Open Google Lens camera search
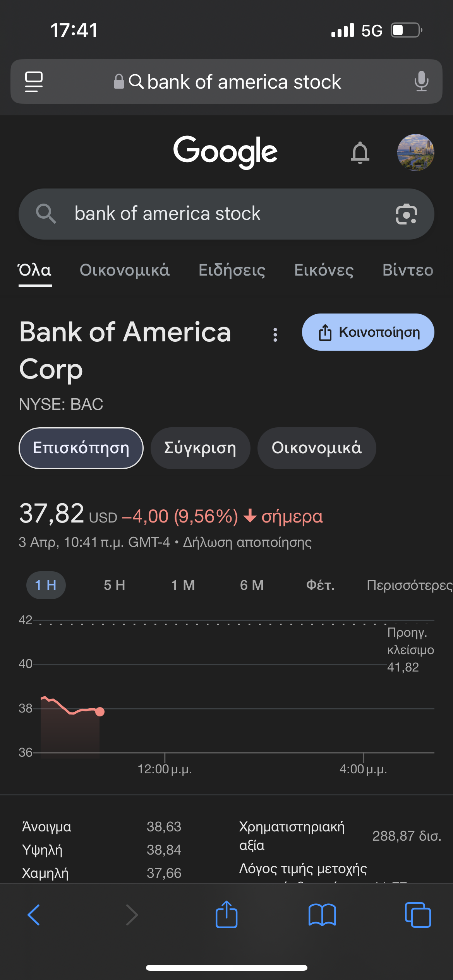This screenshot has height=980, width=453. [406, 214]
